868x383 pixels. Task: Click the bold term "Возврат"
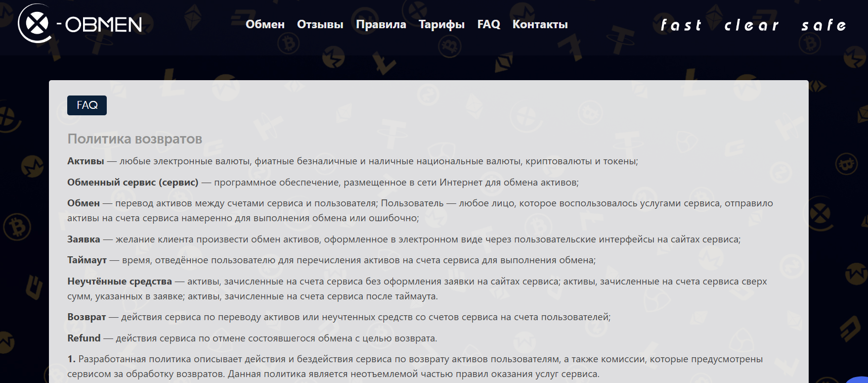[87, 317]
